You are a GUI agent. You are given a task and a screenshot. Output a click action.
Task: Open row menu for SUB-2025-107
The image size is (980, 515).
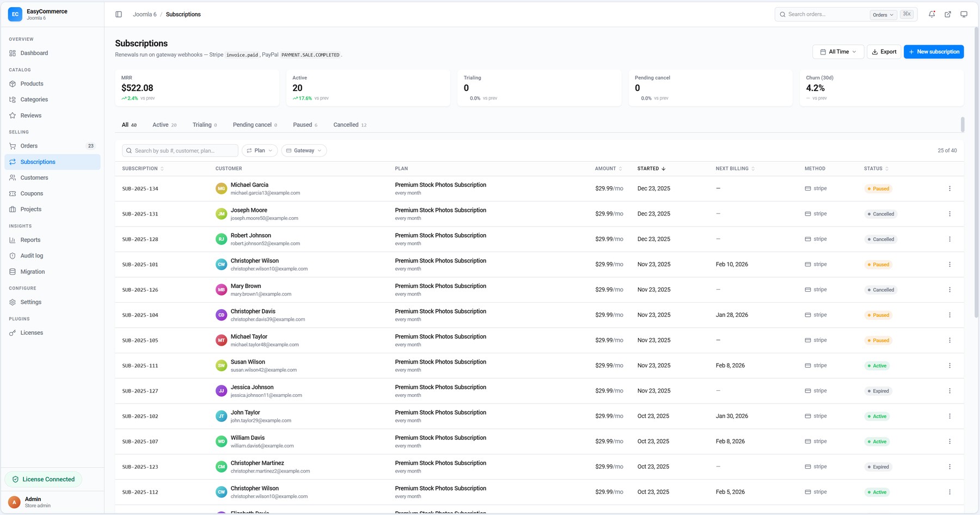coord(950,442)
